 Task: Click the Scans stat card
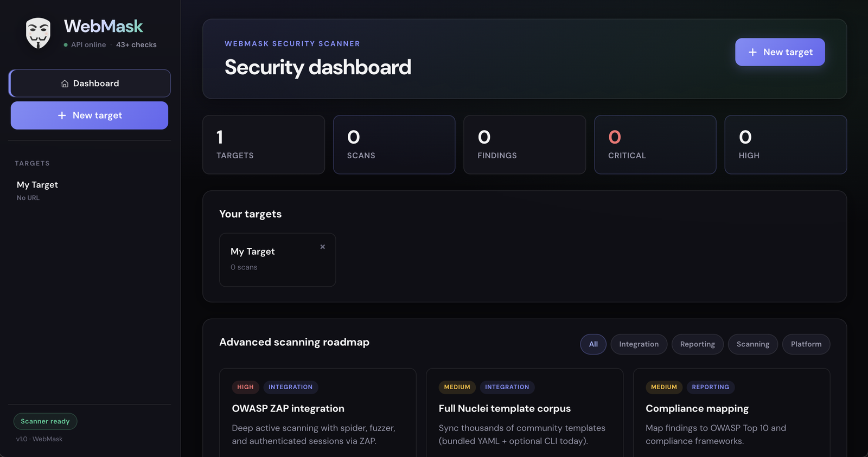[394, 145]
